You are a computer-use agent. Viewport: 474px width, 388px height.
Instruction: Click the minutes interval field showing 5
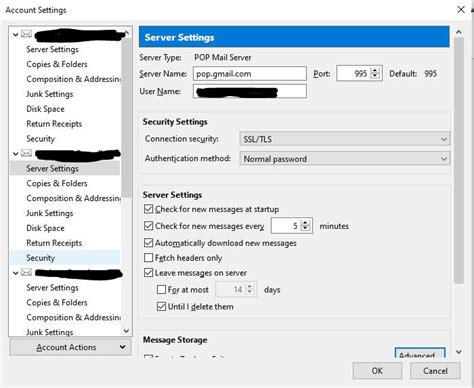[286, 226]
